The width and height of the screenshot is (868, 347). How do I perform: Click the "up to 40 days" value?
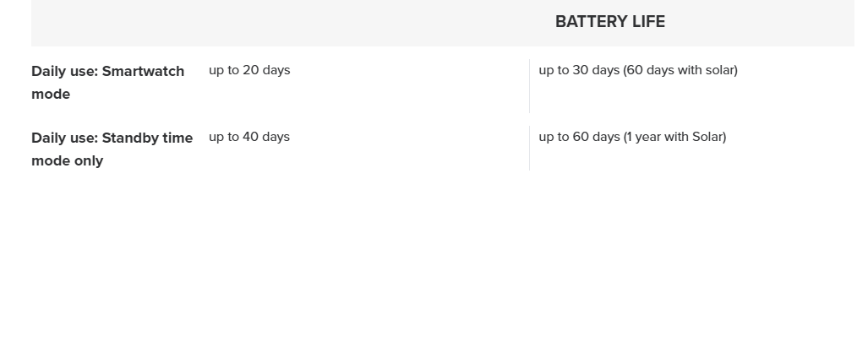point(249,137)
